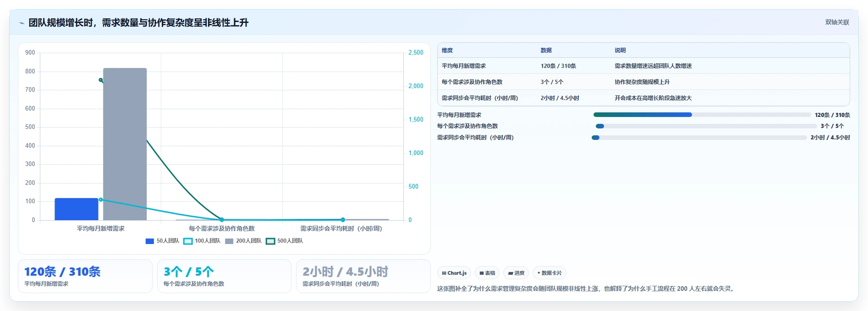Select the 数据卡片 chip
868x311 pixels.
(x=549, y=273)
